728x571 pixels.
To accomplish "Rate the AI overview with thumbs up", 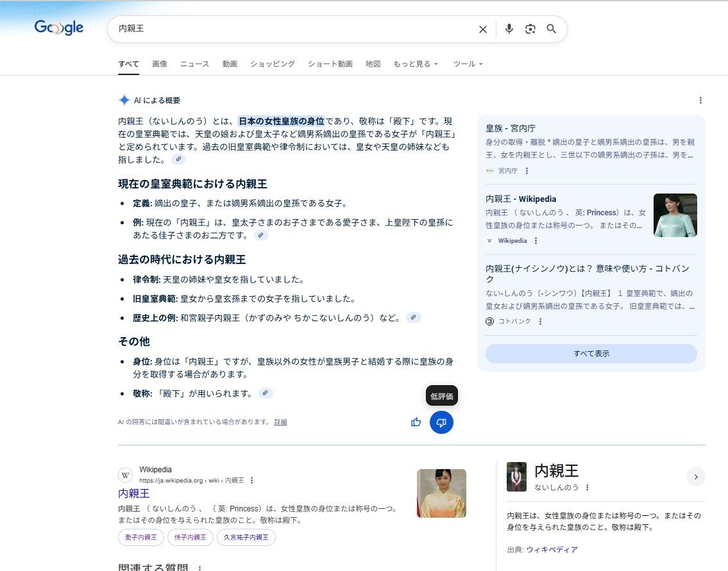I will coord(416,422).
